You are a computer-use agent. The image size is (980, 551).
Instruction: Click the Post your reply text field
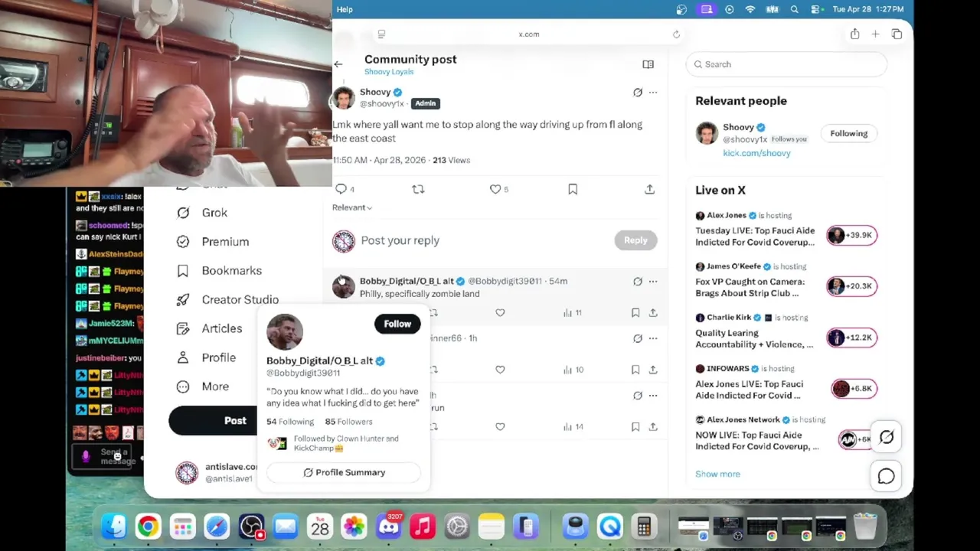point(482,240)
